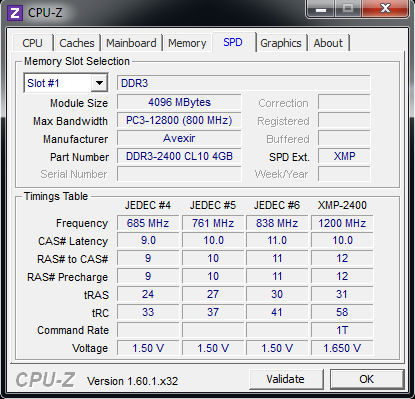Show the About tab
The height and width of the screenshot is (399, 415).
(x=328, y=43)
